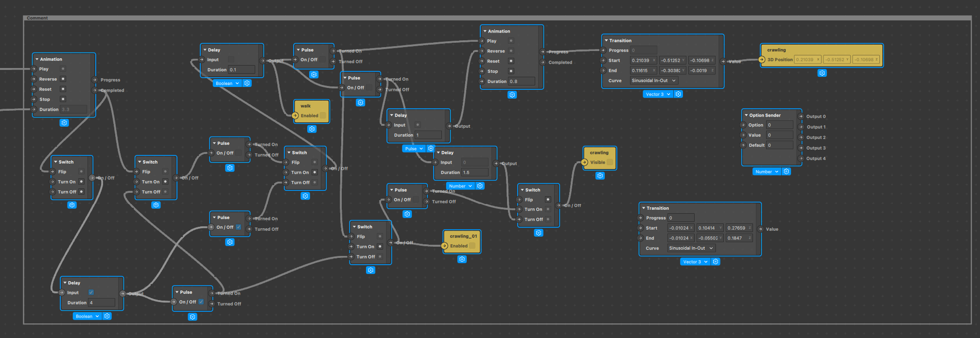Click gear under Animation with Duration 3.3

tap(64, 123)
